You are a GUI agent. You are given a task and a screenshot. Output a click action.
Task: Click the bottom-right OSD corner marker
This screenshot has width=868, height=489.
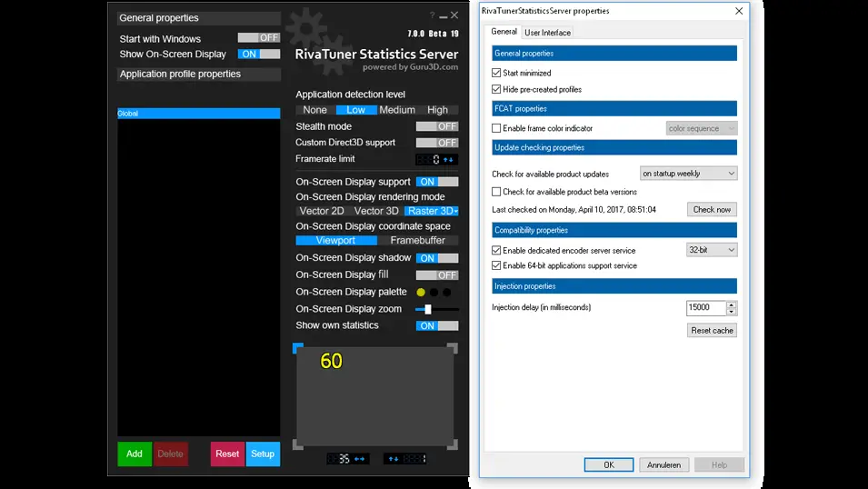click(453, 444)
